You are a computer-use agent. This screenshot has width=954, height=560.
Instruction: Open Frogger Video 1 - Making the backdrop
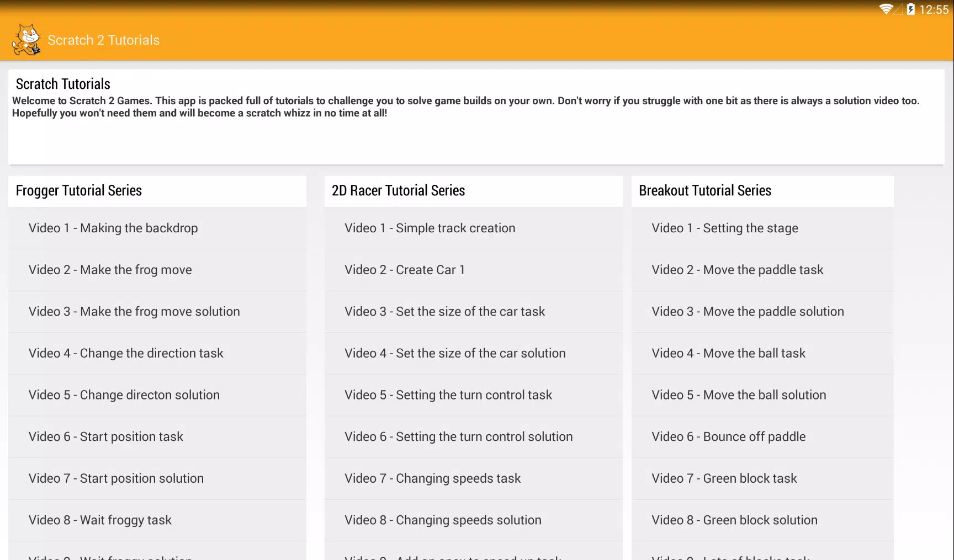click(x=157, y=228)
